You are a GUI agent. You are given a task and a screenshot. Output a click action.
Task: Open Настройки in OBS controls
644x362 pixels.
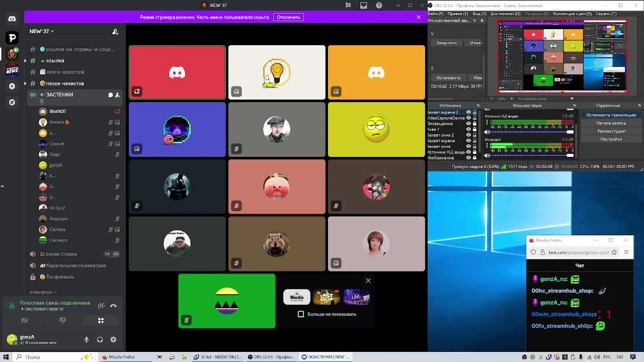pyautogui.click(x=611, y=139)
